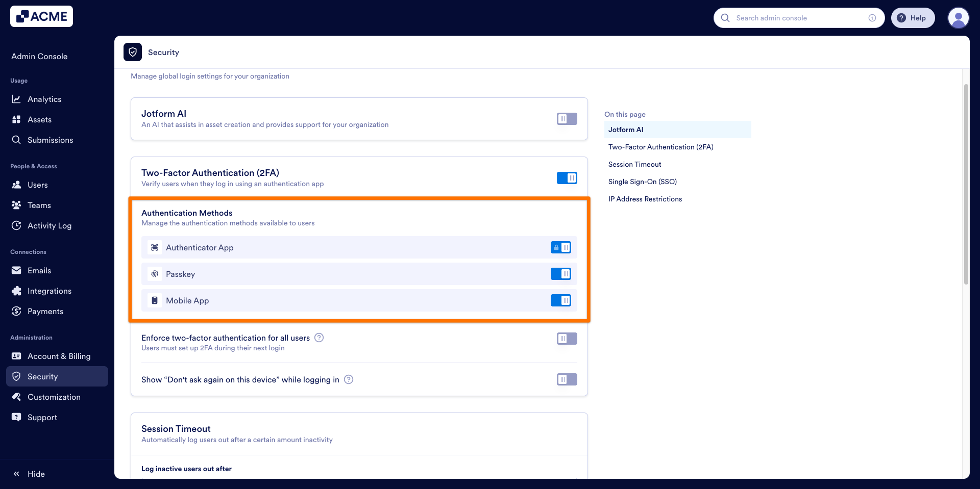Select Jotform AI in the page navigation
This screenshot has width=980, height=489.
(x=625, y=130)
